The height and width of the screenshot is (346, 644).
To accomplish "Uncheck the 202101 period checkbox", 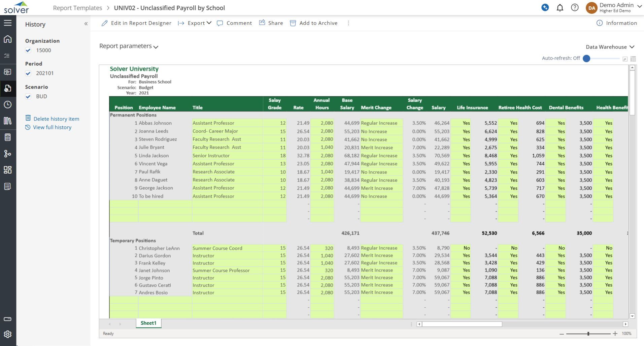I will 28,73.
